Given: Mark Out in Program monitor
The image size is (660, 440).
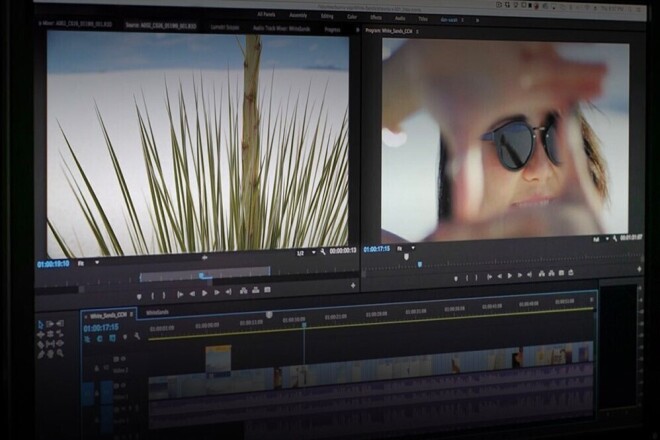Looking at the screenshot, I should click(x=476, y=277).
